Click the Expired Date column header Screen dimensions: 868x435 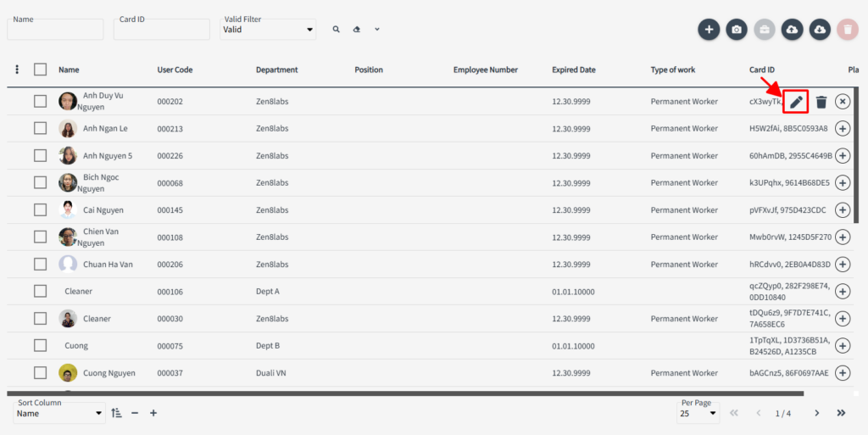tap(574, 70)
